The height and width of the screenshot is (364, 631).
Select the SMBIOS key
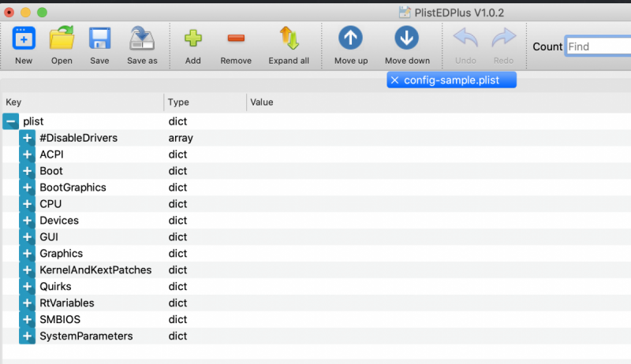click(60, 319)
